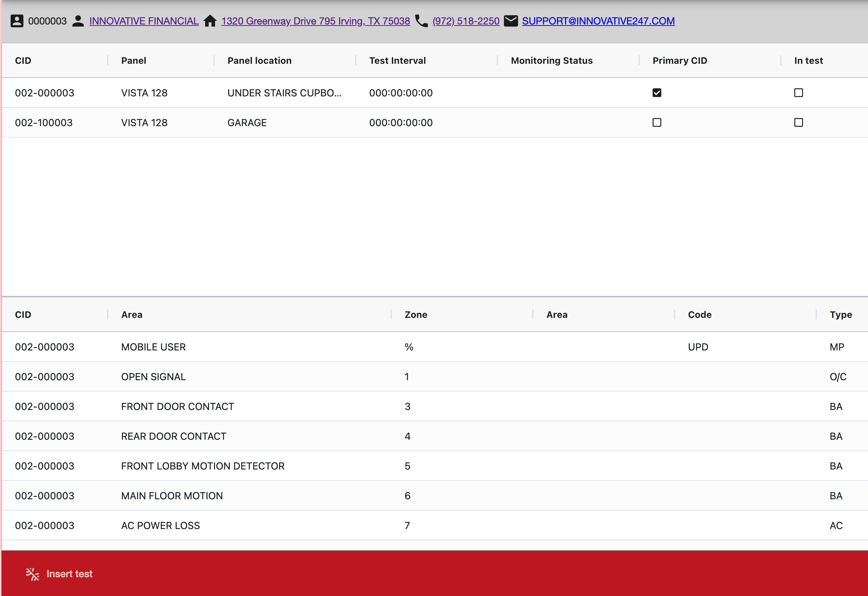Image resolution: width=868 pixels, height=596 pixels.
Task: Call the (972) 518-2250 phone link
Action: tap(466, 21)
